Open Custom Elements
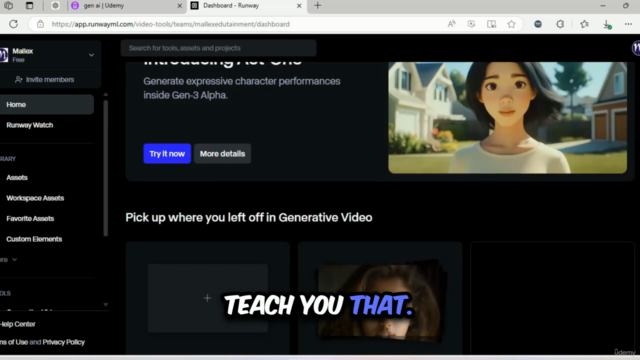This screenshot has width=640, height=360. tap(34, 239)
